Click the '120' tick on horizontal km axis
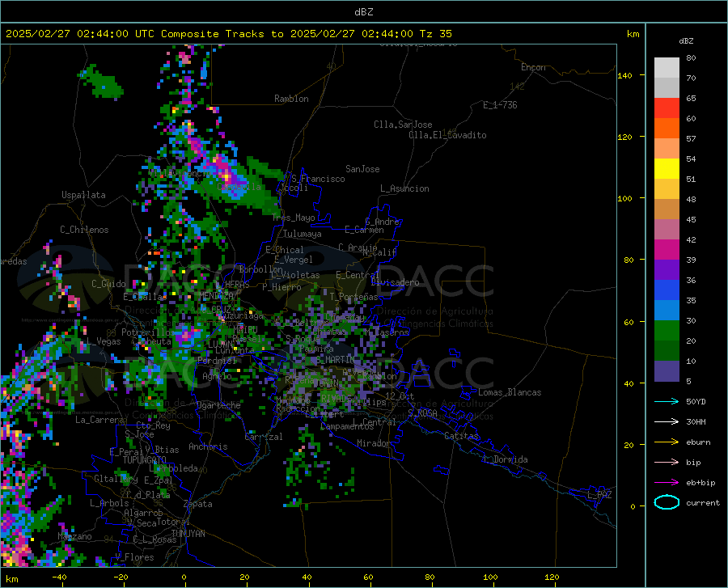The width and height of the screenshot is (728, 588). pos(552,577)
